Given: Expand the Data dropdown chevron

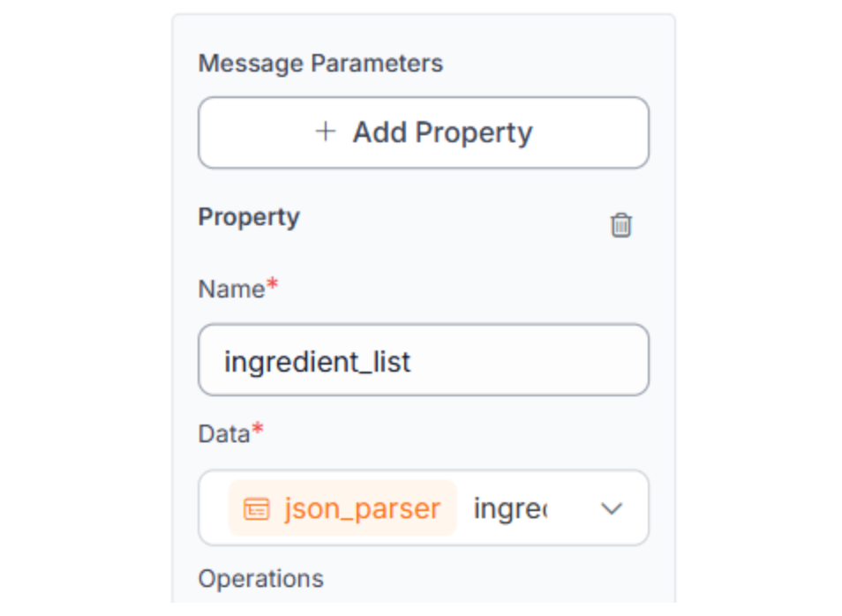Looking at the screenshot, I should click(x=612, y=509).
